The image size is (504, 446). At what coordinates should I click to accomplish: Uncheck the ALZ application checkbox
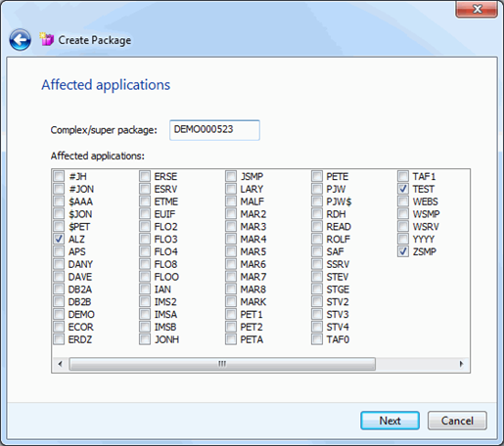tap(59, 239)
